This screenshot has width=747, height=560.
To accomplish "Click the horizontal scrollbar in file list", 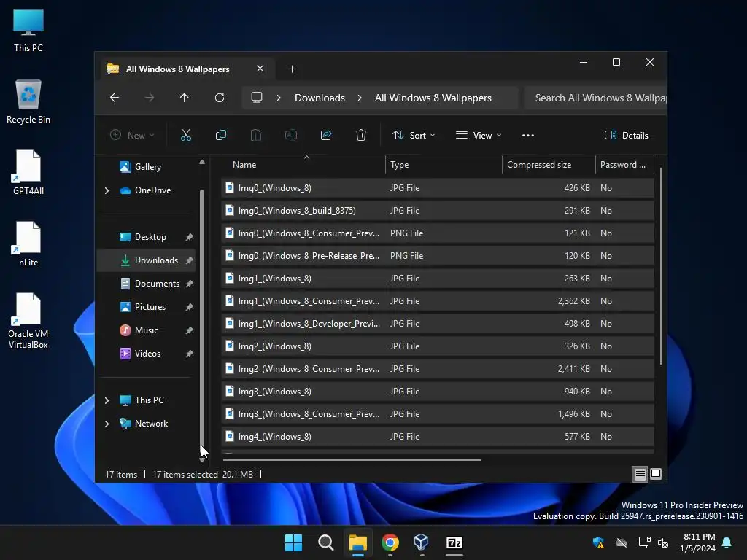I will (352, 460).
